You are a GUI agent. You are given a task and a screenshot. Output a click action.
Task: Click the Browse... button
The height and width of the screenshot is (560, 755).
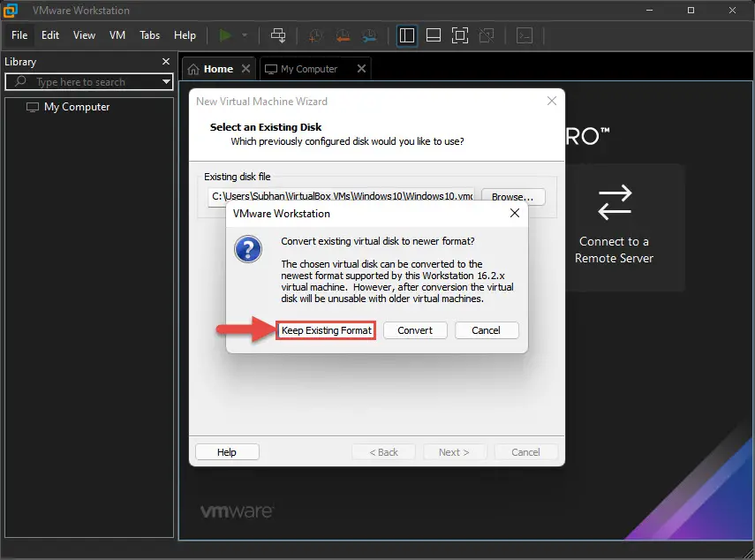point(513,196)
